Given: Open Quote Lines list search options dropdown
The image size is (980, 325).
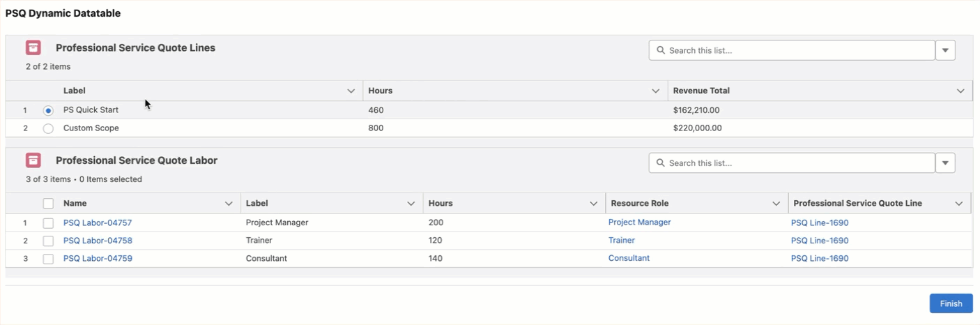Looking at the screenshot, I should tap(945, 50).
